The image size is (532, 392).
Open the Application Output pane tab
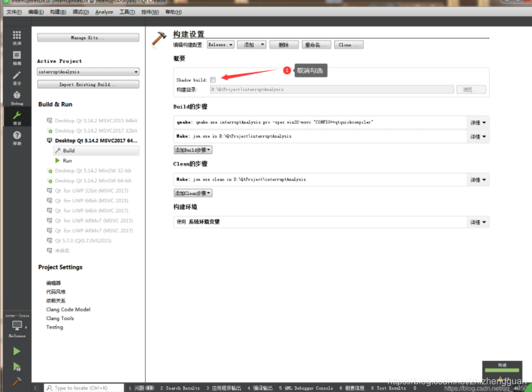[x=224, y=388]
